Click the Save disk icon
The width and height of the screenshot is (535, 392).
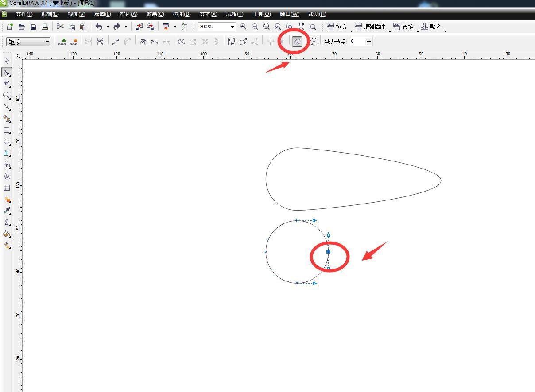(x=33, y=27)
